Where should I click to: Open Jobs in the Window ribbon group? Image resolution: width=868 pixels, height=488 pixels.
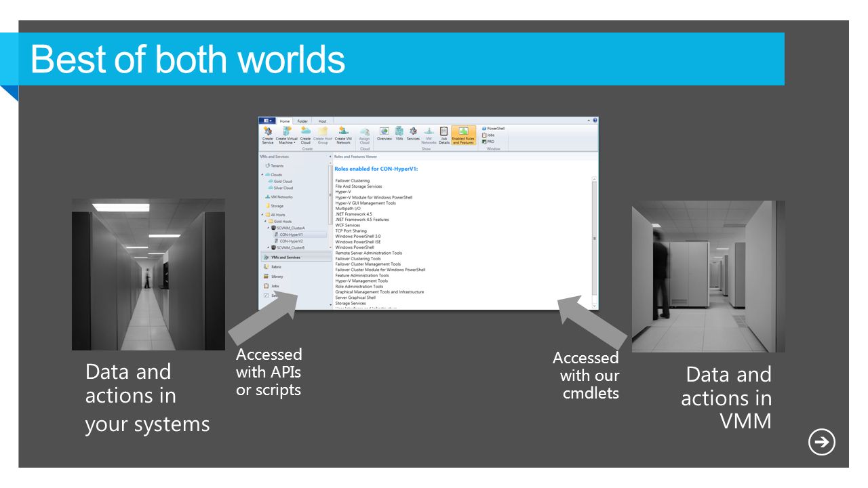coord(489,135)
